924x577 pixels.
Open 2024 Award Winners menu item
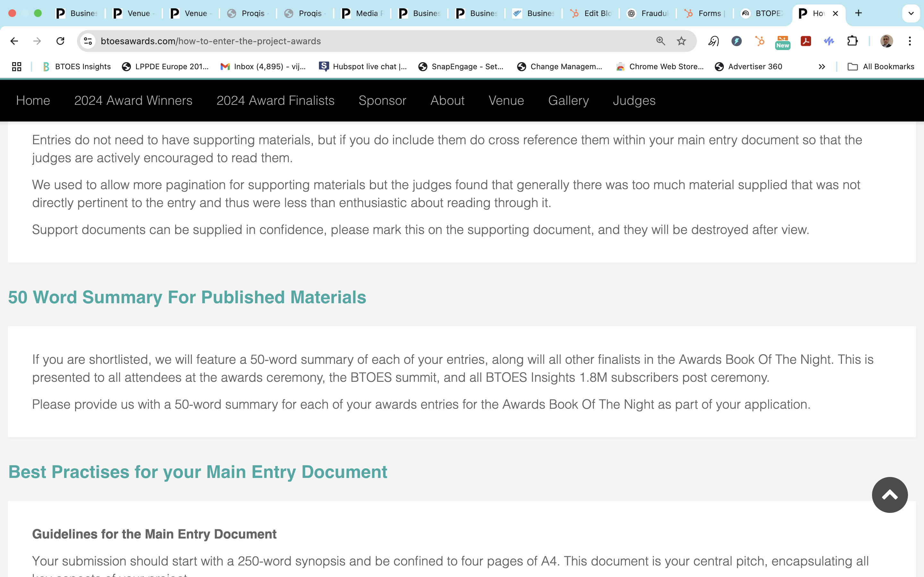(133, 100)
